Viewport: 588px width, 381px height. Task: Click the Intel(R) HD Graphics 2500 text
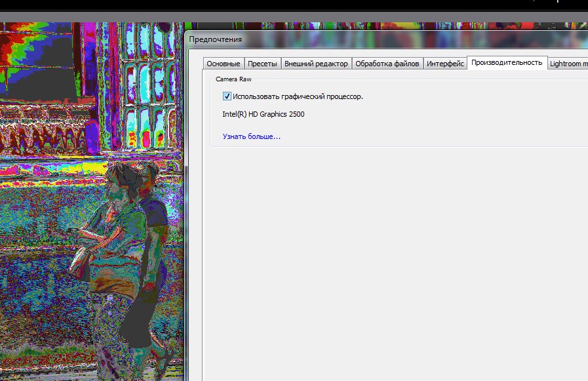click(263, 114)
